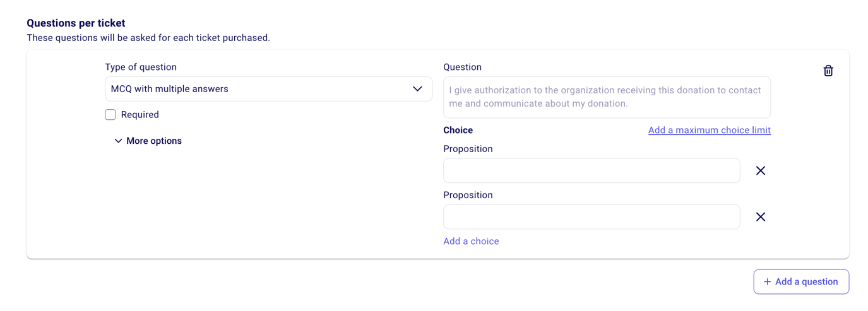Click into the first Proposition input field
The width and height of the screenshot is (868, 311).
(592, 171)
